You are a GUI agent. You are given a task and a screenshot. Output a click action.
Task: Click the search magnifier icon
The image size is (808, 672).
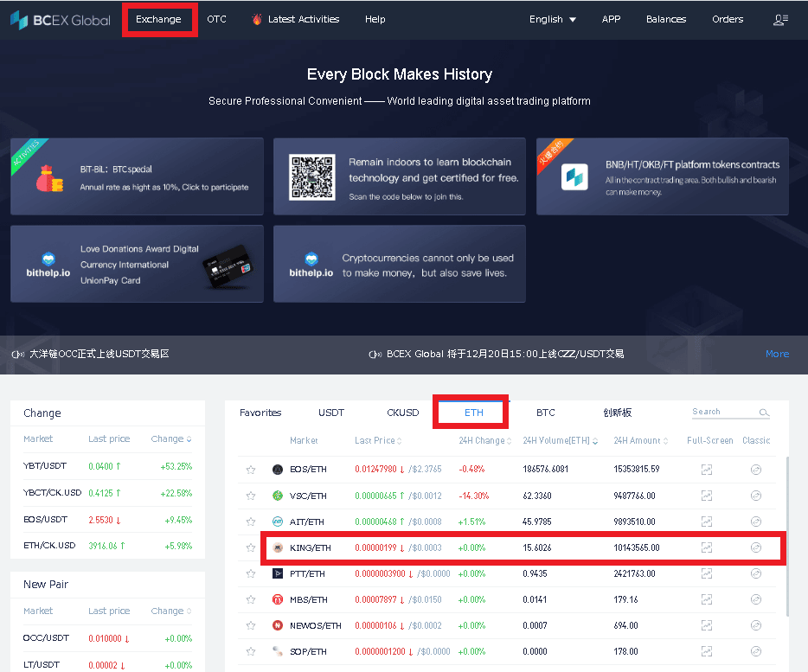pos(764,413)
